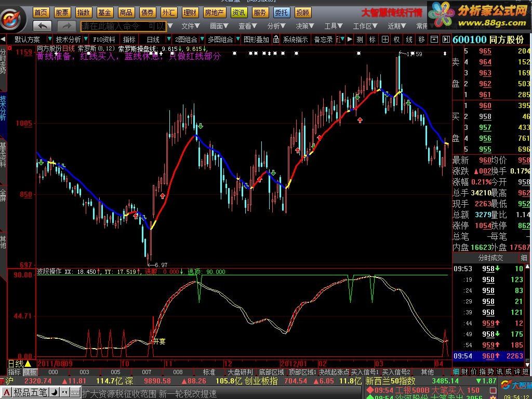Select the 大盘研判 template tab
532x399 pixels.
pos(240,372)
